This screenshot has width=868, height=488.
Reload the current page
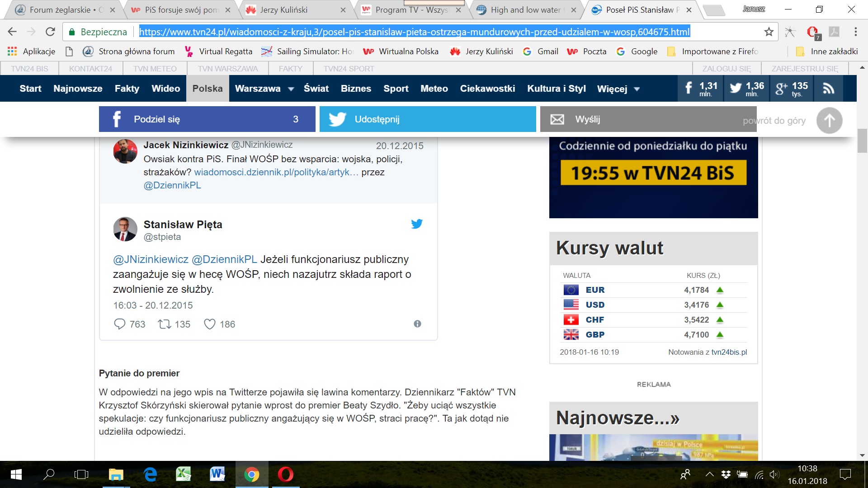(x=50, y=32)
